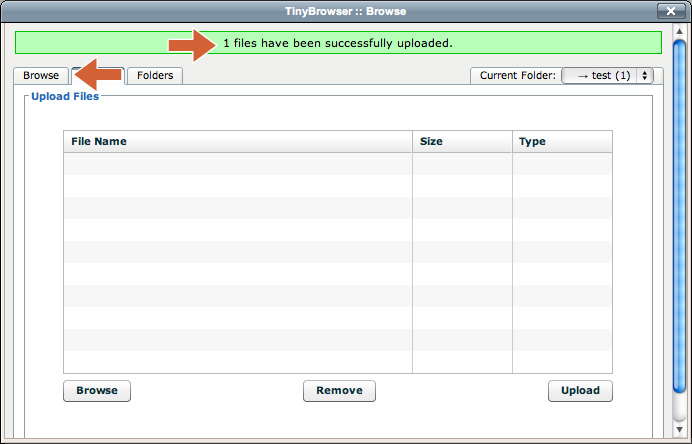Click the Browse button below the file table
692x444 pixels.
tap(97, 391)
